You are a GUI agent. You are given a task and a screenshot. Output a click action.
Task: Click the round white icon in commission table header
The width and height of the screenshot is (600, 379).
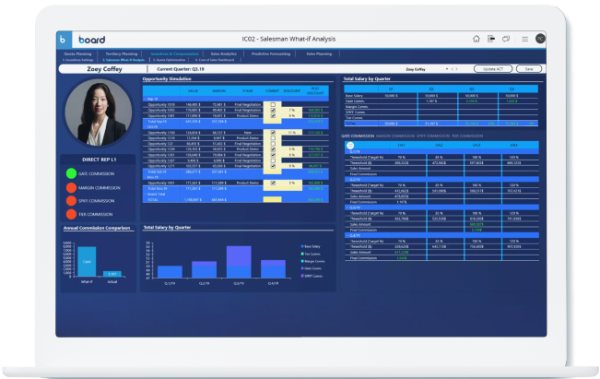pos(350,145)
